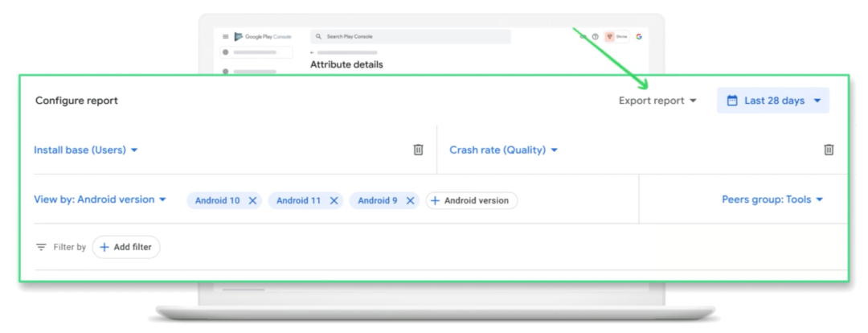Remove the Android 11 chip
Image resolution: width=868 pixels, height=333 pixels.
click(334, 200)
